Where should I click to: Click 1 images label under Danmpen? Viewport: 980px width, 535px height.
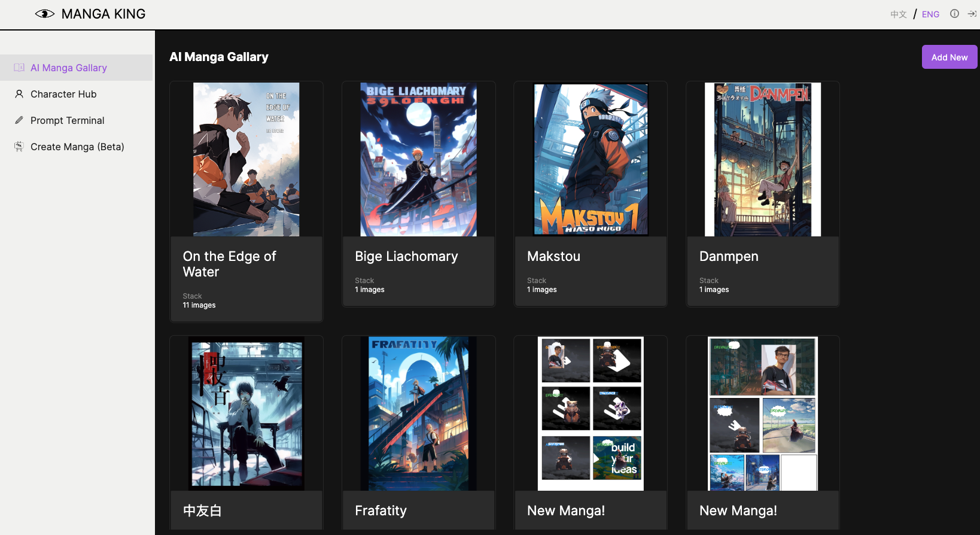pyautogui.click(x=714, y=290)
